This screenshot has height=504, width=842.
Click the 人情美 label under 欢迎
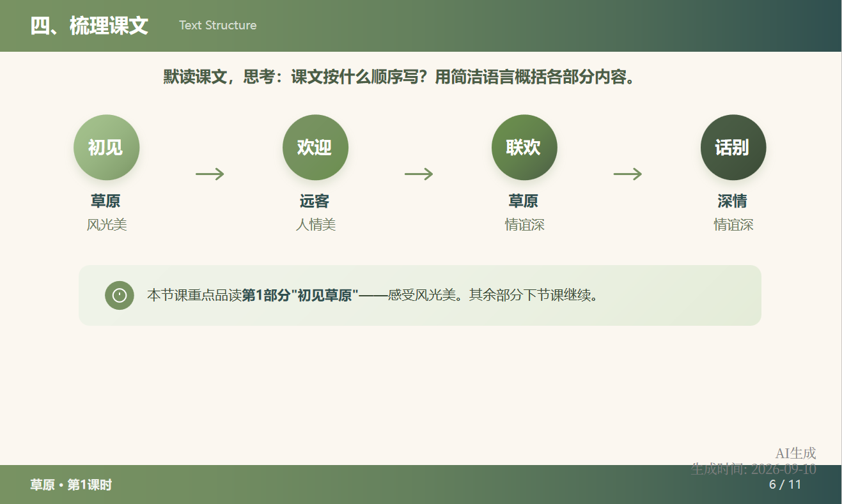tap(316, 225)
